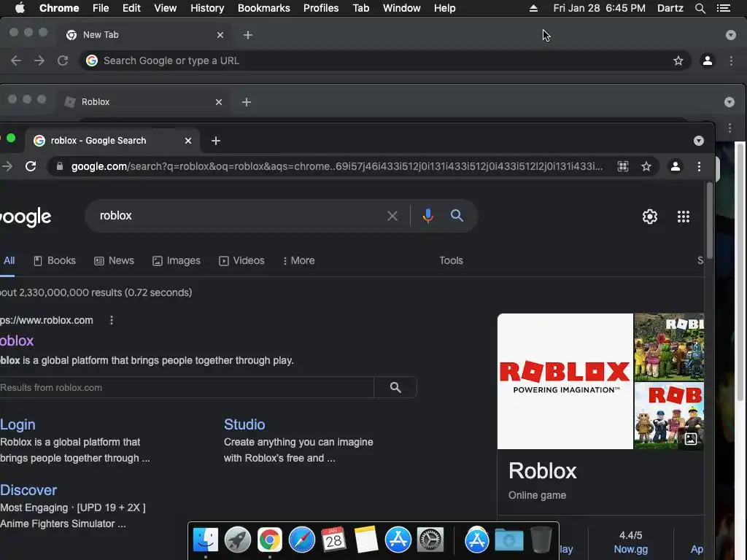Open Control Center icon in menu bar
The image size is (747, 560).
pos(723,8)
